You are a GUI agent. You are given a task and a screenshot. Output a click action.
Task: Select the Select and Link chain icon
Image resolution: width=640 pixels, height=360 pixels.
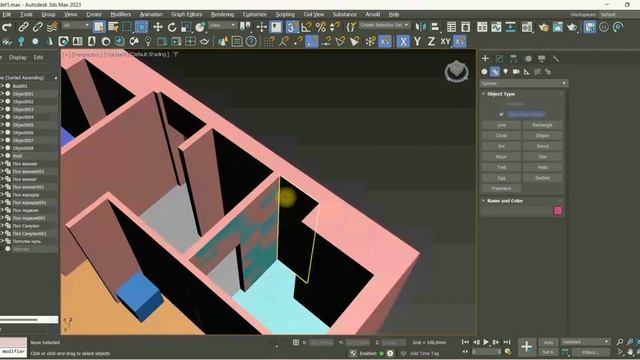pyautogui.click(x=23, y=27)
